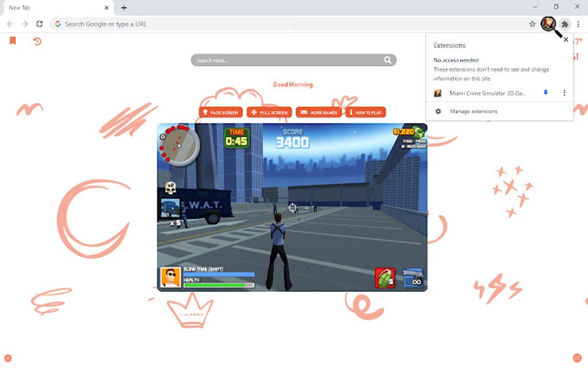Viewport: 588px width, 368px height.
Task: Open the Chrome three-dot menu
Action: point(578,24)
